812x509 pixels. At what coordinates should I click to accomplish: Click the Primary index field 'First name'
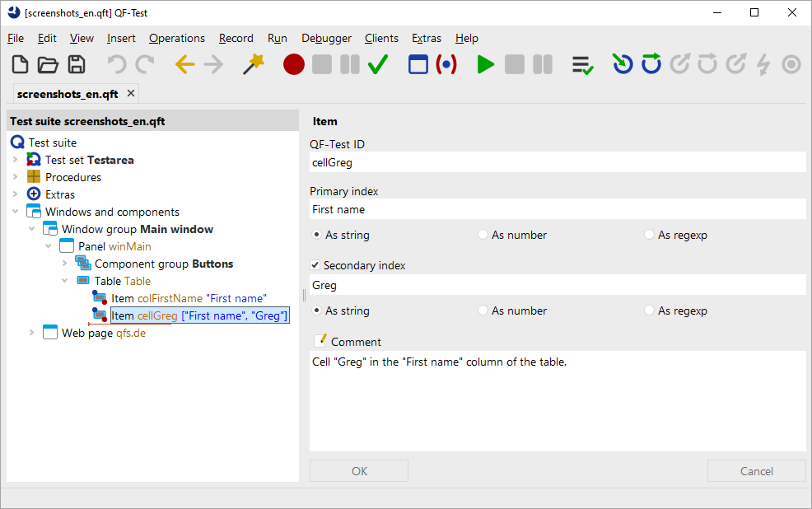[558, 209]
